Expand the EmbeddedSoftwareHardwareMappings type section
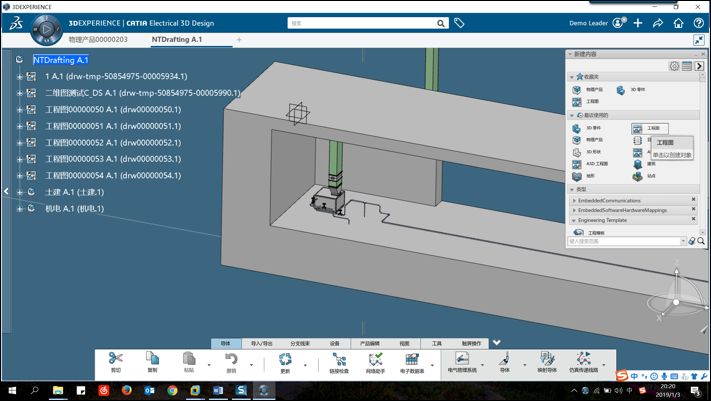This screenshot has height=401, width=711. (x=574, y=210)
